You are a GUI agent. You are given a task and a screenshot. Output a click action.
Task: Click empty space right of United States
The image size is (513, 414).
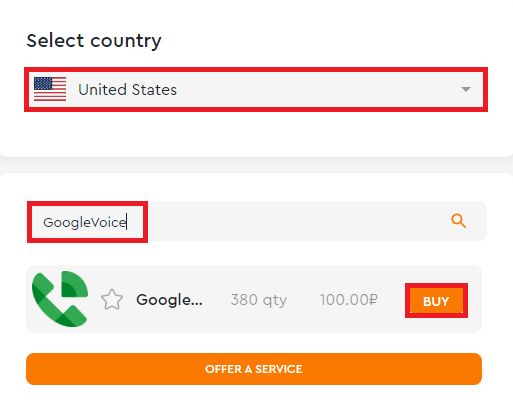pos(317,89)
